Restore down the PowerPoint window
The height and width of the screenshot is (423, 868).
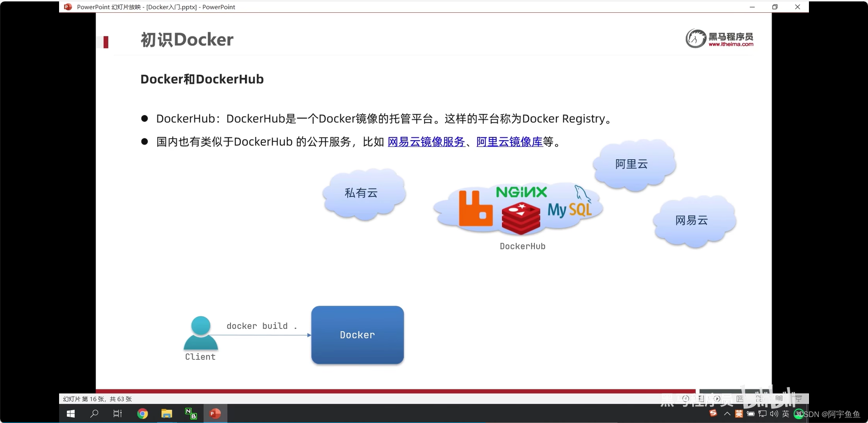tap(775, 7)
